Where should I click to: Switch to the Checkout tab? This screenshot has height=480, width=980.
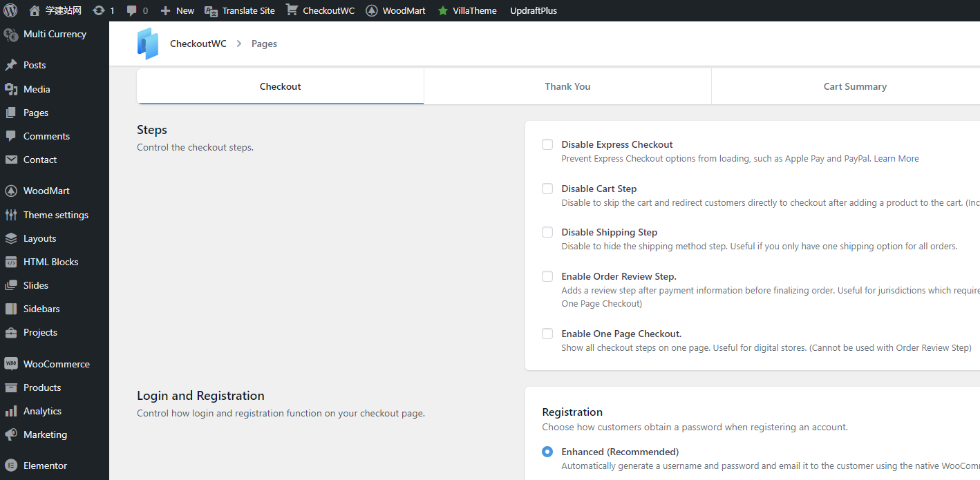[281, 86]
